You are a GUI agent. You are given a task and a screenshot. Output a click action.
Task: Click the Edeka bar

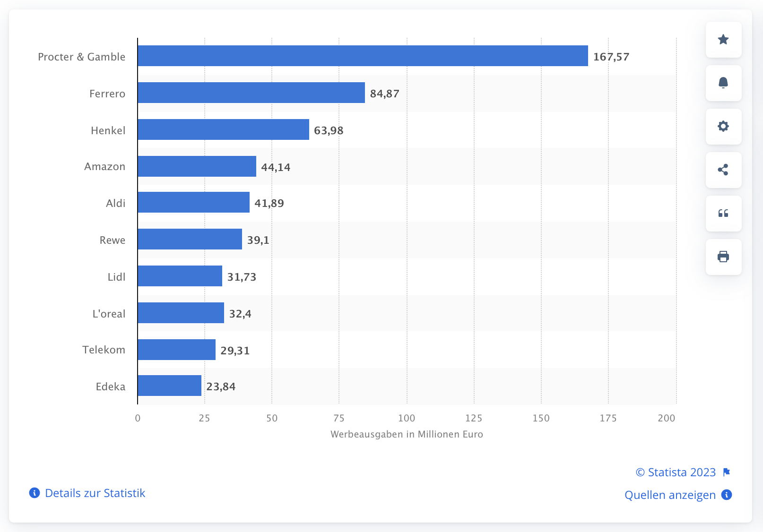coord(170,386)
